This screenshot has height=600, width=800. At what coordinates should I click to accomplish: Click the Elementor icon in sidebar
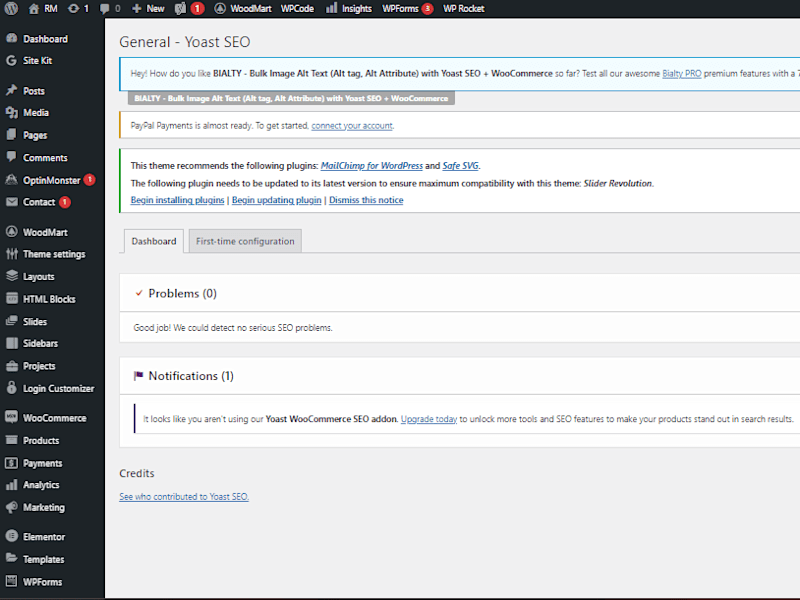12,536
